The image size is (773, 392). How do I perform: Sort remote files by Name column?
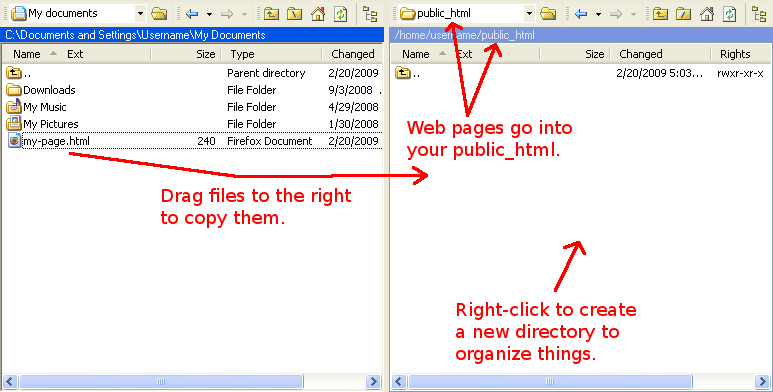tap(416, 54)
